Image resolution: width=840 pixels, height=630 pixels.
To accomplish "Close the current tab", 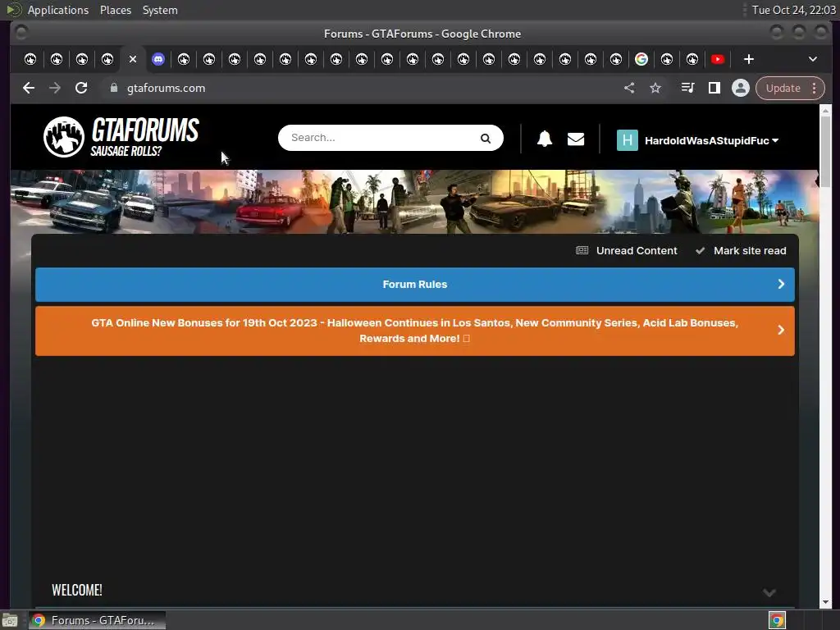I will coord(133,59).
